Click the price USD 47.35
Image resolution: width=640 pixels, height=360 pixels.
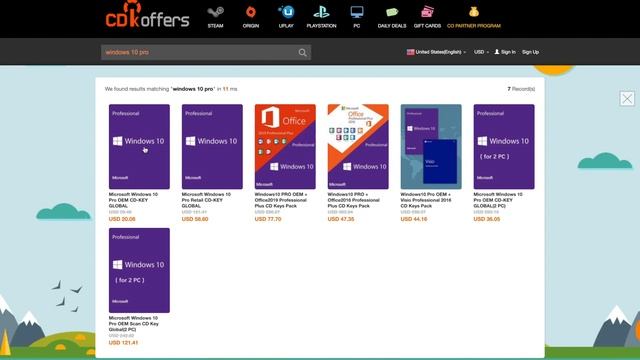coord(341,219)
